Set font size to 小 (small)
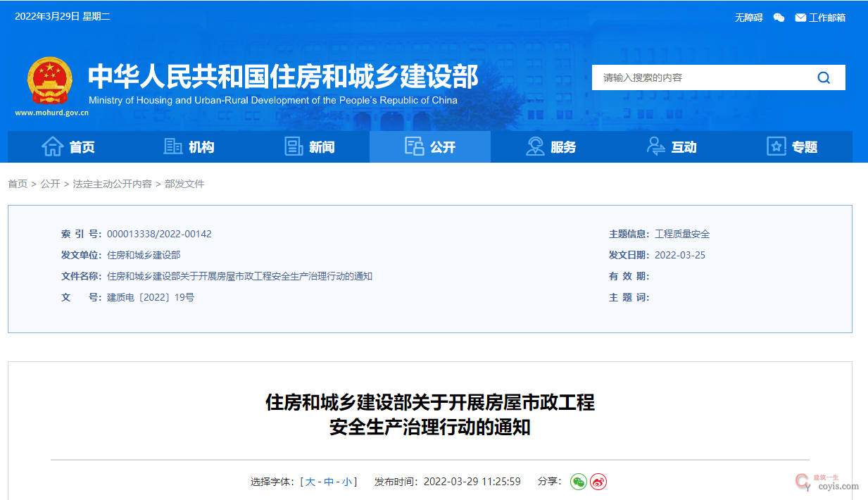The height and width of the screenshot is (500, 868). pyautogui.click(x=346, y=482)
